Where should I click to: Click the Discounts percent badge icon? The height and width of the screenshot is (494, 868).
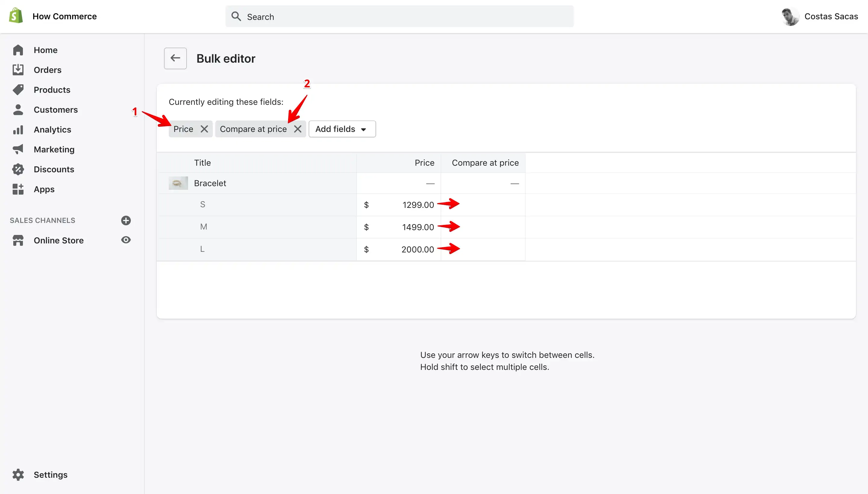coord(18,169)
